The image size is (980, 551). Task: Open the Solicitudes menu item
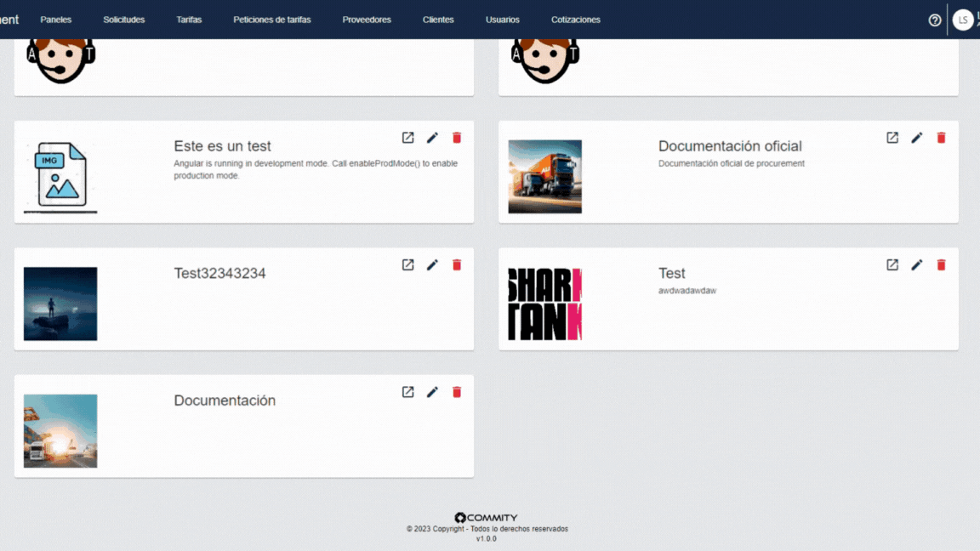point(124,20)
